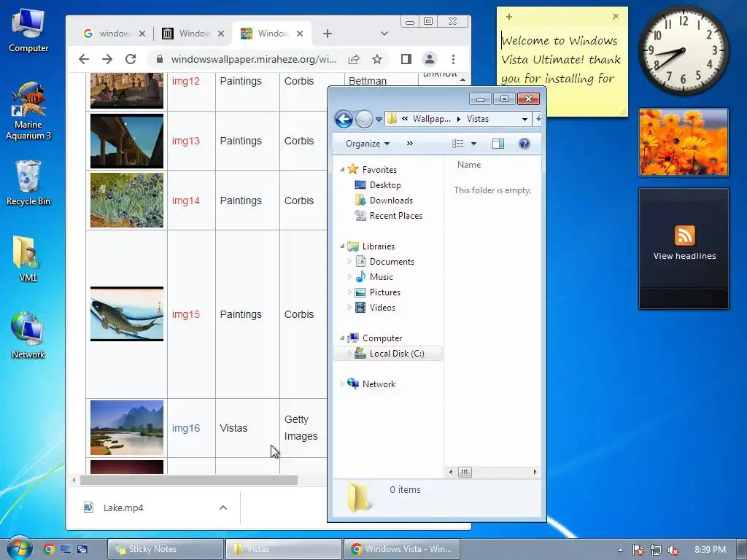Open Chrome tab search chevron
This screenshot has height=560, width=747.
[x=384, y=34]
